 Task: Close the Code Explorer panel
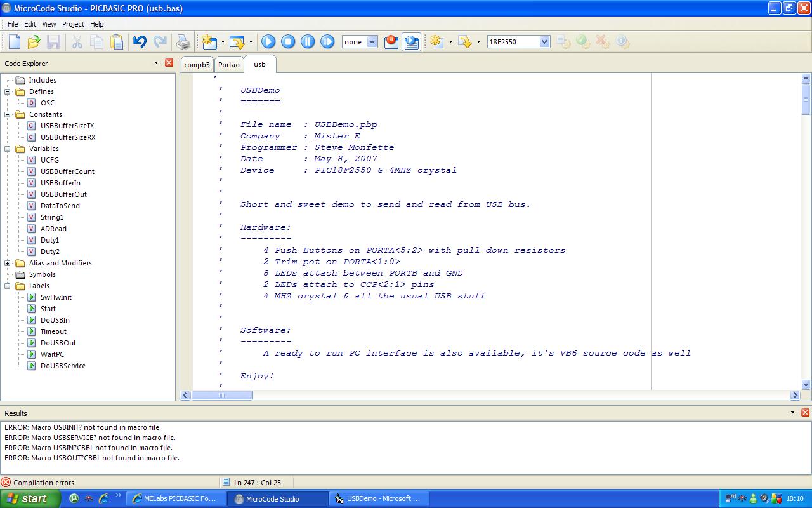tap(169, 63)
